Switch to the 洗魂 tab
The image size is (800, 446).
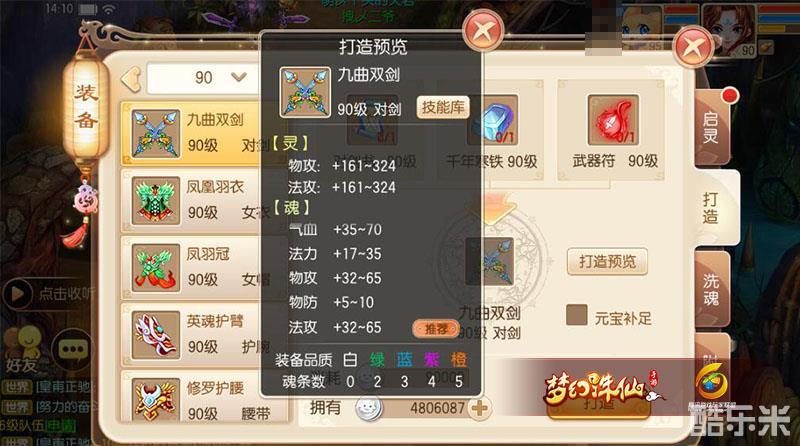click(711, 289)
